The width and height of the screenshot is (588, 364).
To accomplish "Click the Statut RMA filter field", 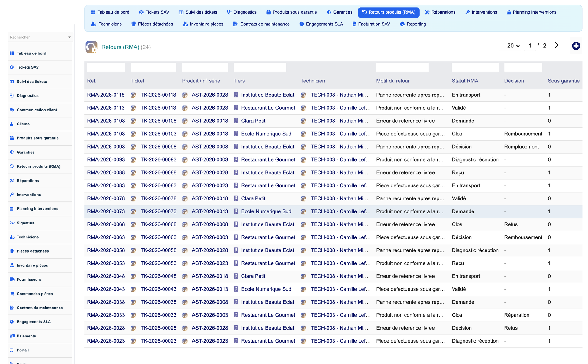I will [475, 67].
